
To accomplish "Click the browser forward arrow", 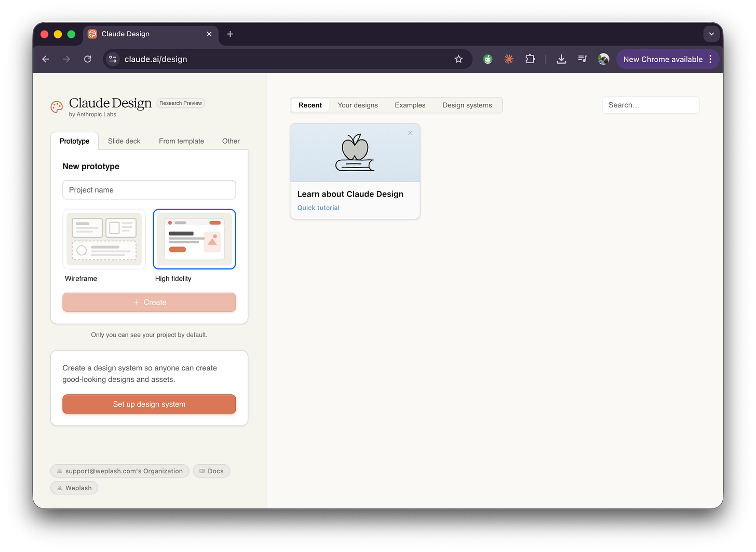I will tap(66, 59).
